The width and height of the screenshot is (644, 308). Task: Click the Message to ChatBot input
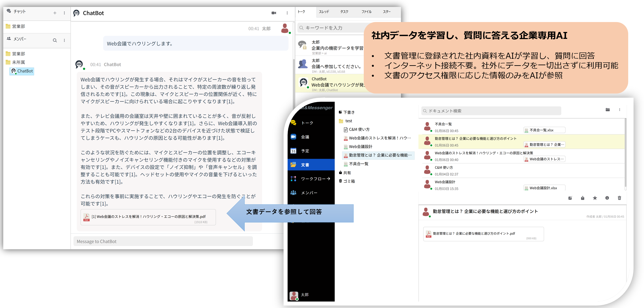[x=163, y=241]
